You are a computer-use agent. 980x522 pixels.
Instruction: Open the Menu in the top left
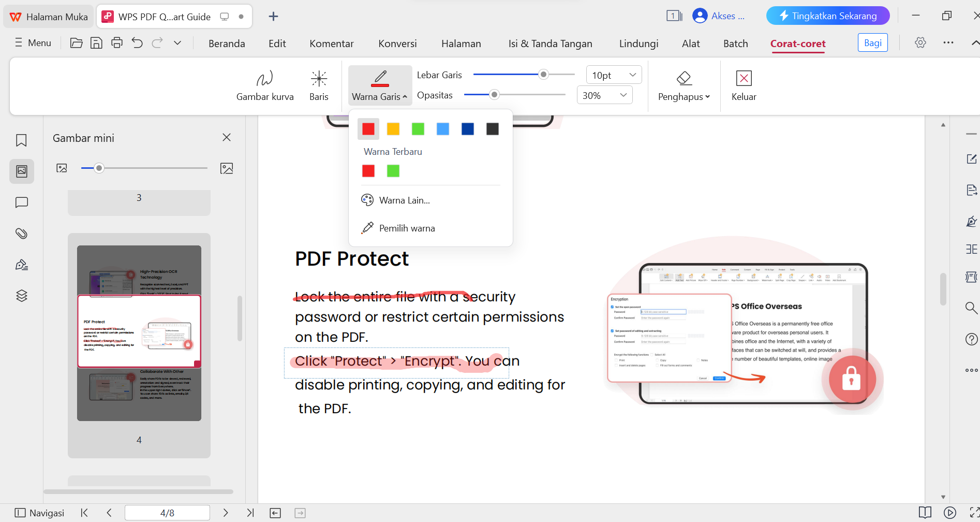pos(33,42)
